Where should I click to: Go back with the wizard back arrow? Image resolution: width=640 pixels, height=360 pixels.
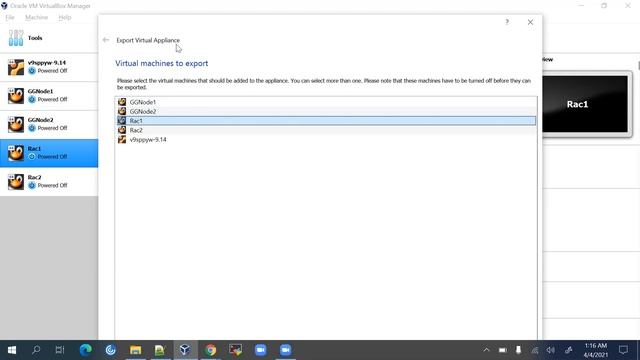coord(106,40)
